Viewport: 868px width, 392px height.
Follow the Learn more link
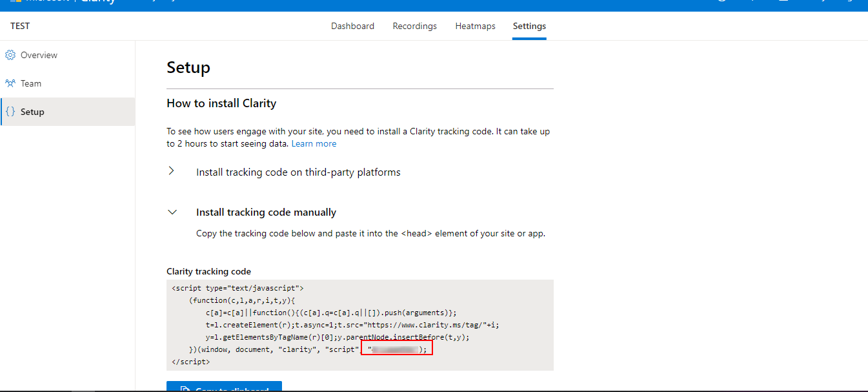point(314,144)
